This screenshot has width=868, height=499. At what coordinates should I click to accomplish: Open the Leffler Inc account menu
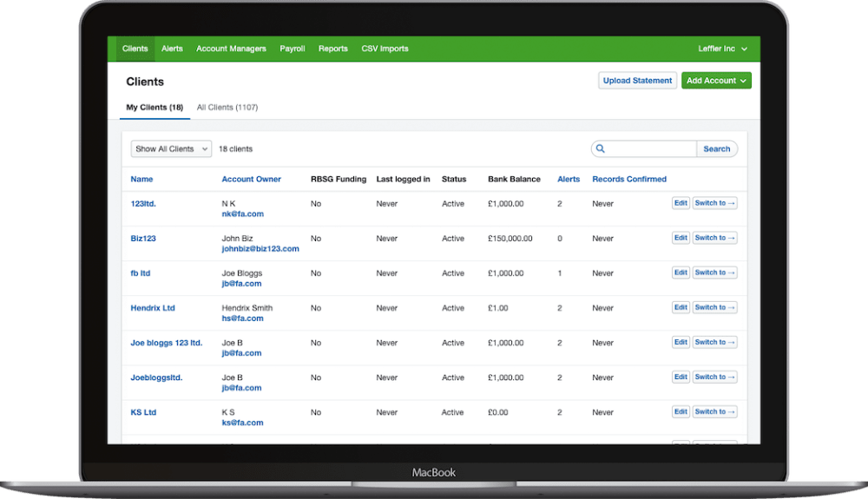(723, 49)
